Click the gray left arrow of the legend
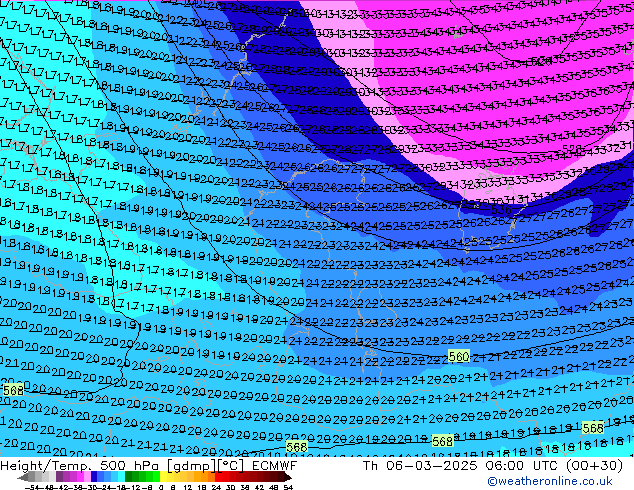The width and height of the screenshot is (634, 490). pyautogui.click(x=22, y=478)
